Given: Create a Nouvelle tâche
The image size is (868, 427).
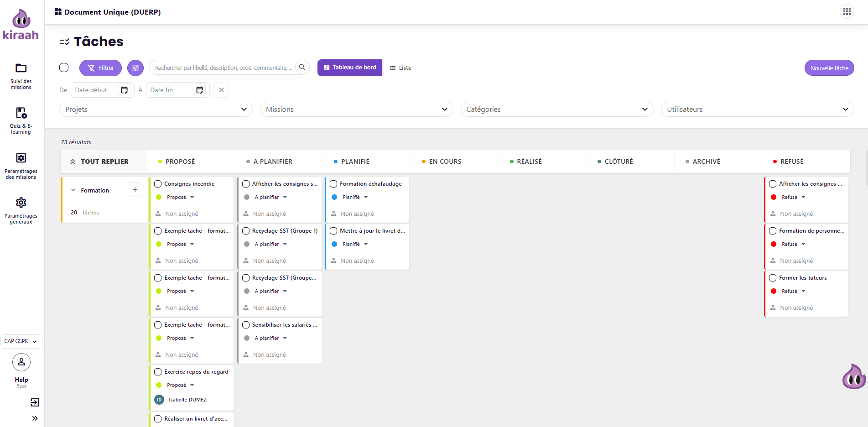Looking at the screenshot, I should click(829, 68).
